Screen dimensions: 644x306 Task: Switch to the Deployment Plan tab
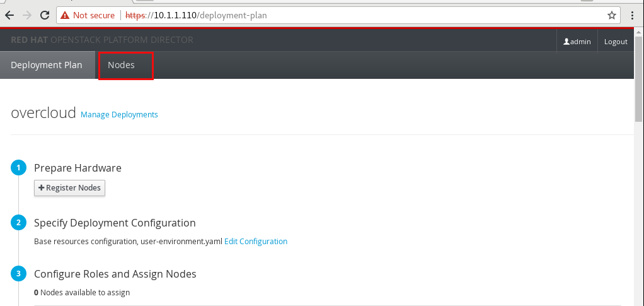click(x=47, y=65)
